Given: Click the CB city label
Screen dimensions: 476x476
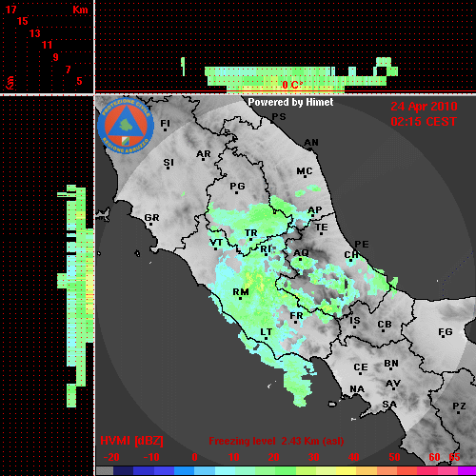Looking at the screenshot, I should point(385,325).
